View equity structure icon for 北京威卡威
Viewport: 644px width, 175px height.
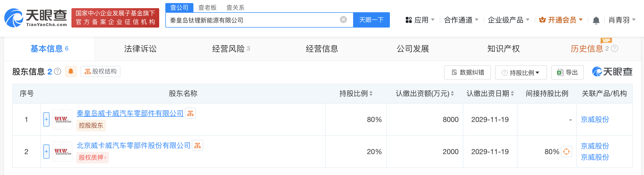(197, 146)
